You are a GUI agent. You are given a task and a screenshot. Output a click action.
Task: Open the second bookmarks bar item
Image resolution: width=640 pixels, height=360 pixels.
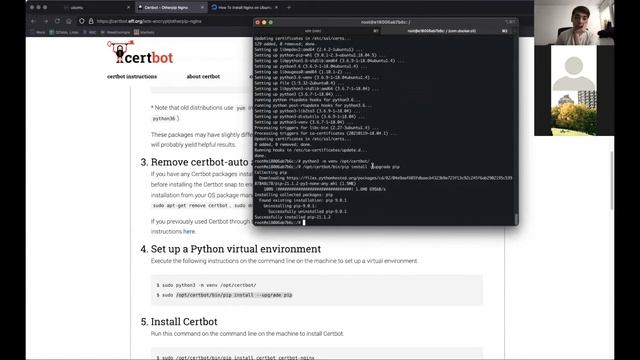click(64, 32)
